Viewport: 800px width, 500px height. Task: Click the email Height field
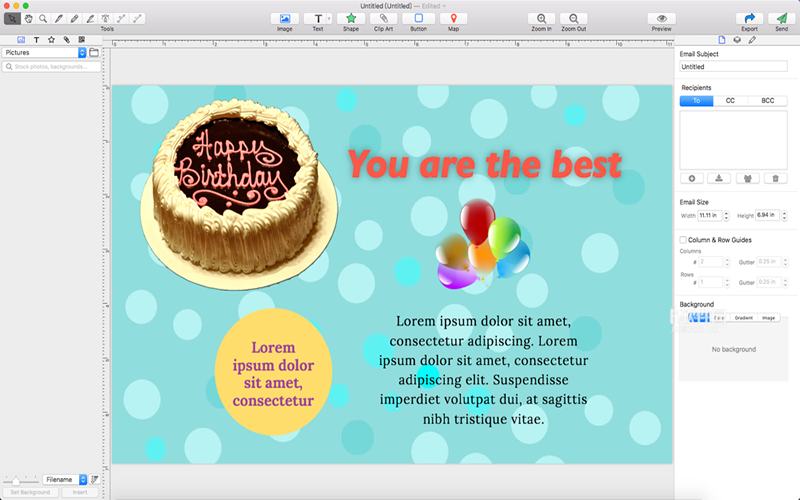(x=768, y=215)
